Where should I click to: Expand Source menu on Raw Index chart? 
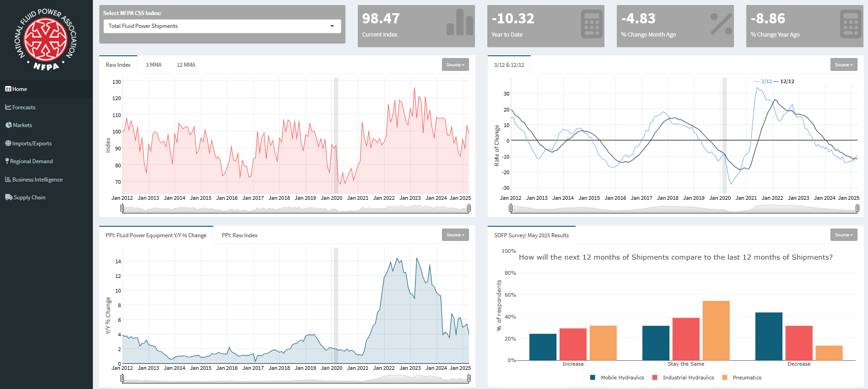click(455, 65)
